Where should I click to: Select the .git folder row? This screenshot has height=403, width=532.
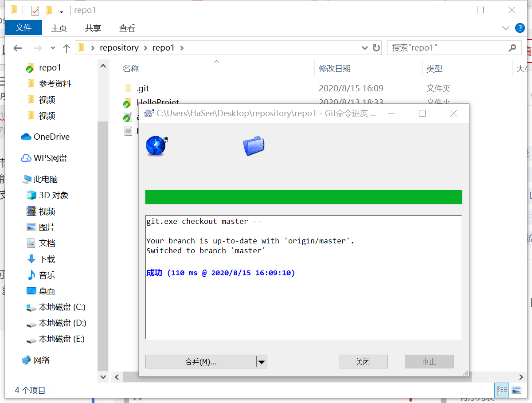[319, 88]
